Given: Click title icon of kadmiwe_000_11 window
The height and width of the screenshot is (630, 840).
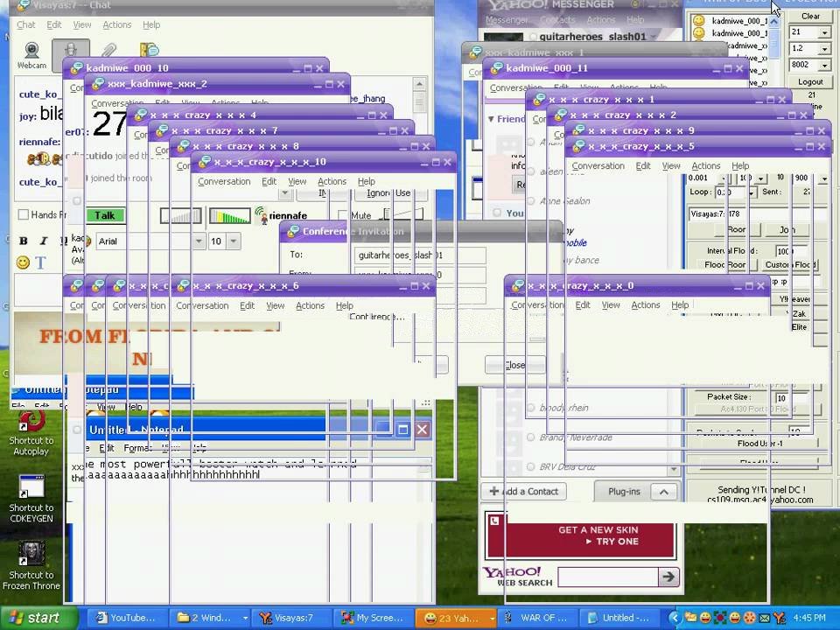Looking at the screenshot, I should point(497,68).
